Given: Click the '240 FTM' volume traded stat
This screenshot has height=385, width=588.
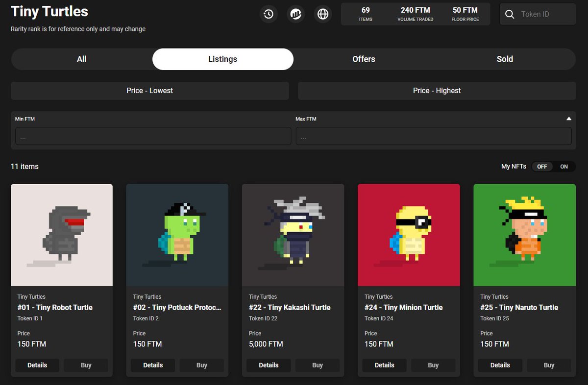Looking at the screenshot, I should [x=416, y=14].
